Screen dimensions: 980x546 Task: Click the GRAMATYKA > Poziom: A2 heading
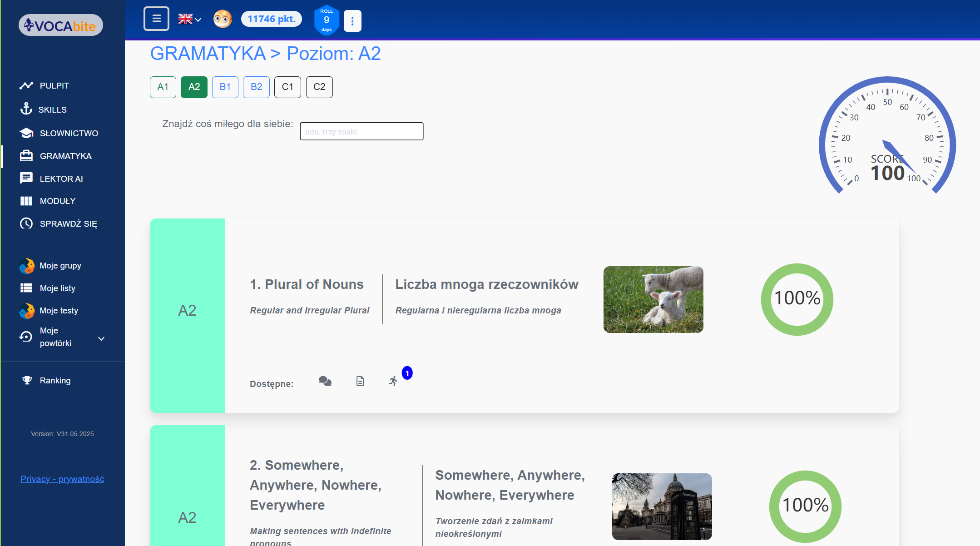pyautogui.click(x=265, y=54)
